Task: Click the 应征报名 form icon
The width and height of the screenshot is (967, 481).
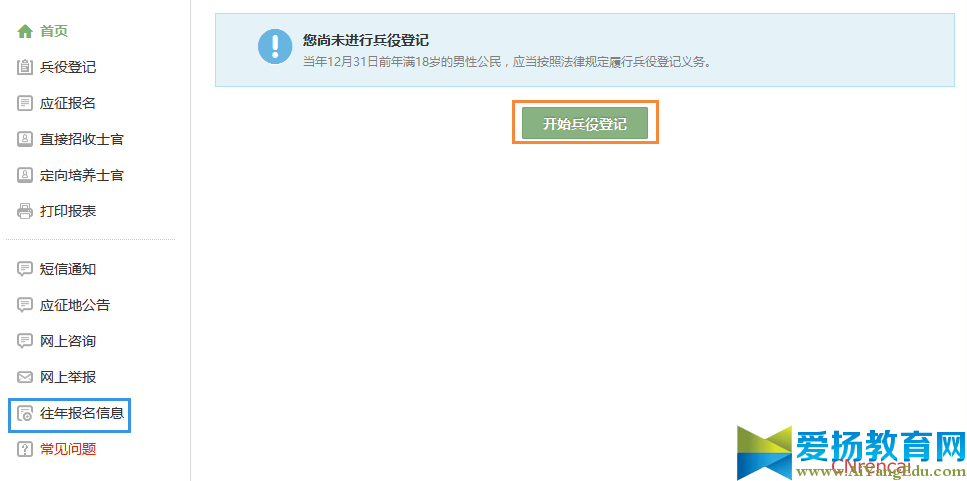Action: coord(25,103)
